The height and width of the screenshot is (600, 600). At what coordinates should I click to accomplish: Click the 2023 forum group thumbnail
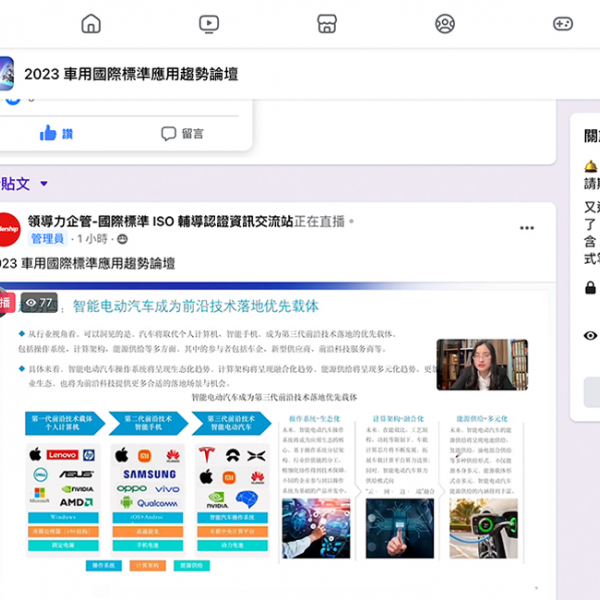pyautogui.click(x=3, y=73)
